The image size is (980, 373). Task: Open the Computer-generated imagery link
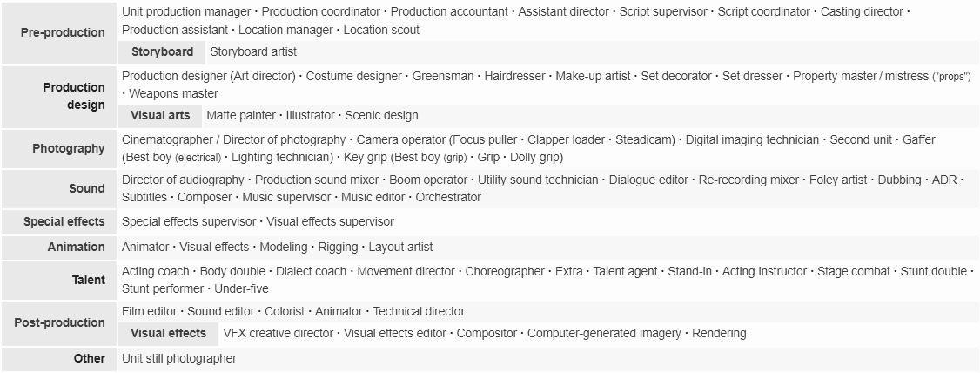coord(604,334)
